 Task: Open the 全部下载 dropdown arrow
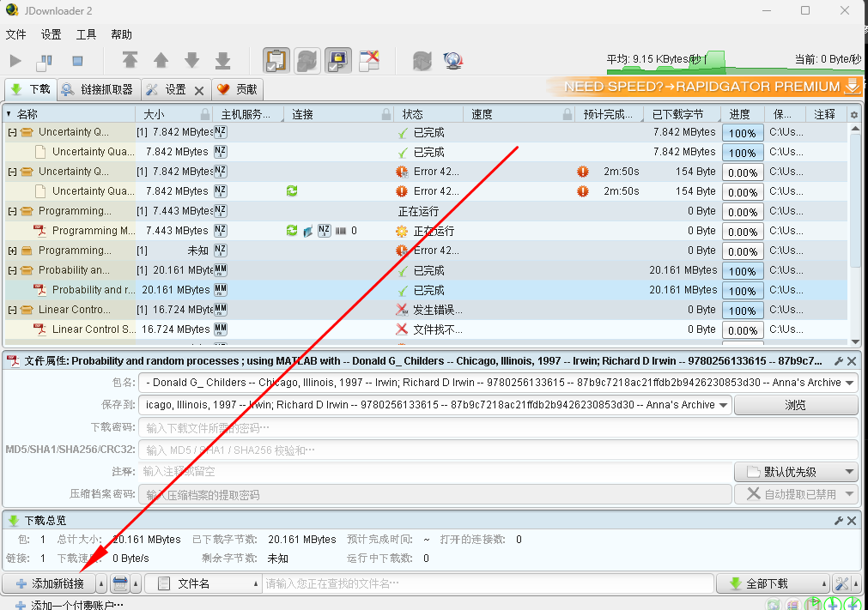pos(823,583)
